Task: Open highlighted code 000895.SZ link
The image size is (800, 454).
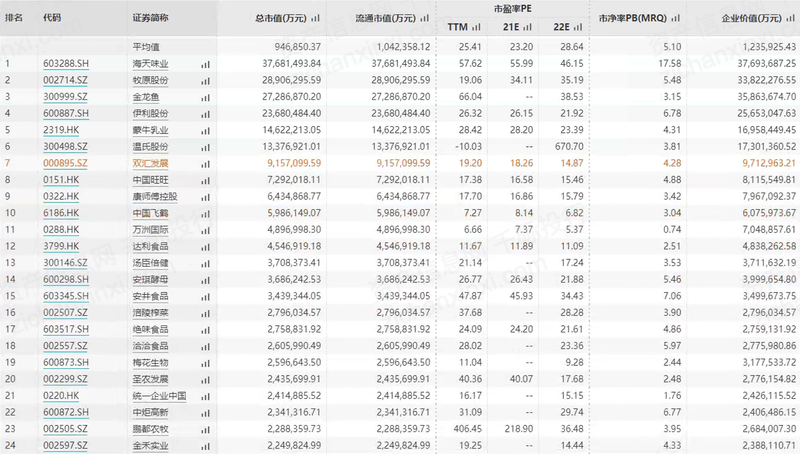Action: pyautogui.click(x=65, y=163)
